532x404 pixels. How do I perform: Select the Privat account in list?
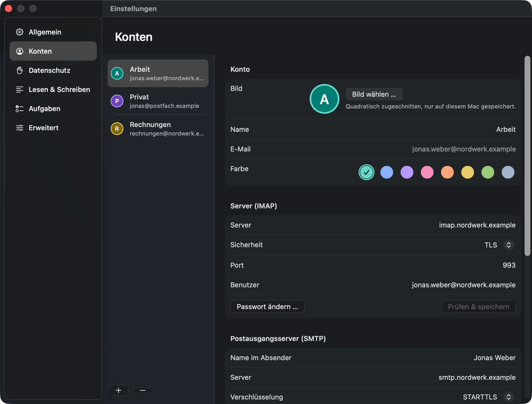click(158, 101)
